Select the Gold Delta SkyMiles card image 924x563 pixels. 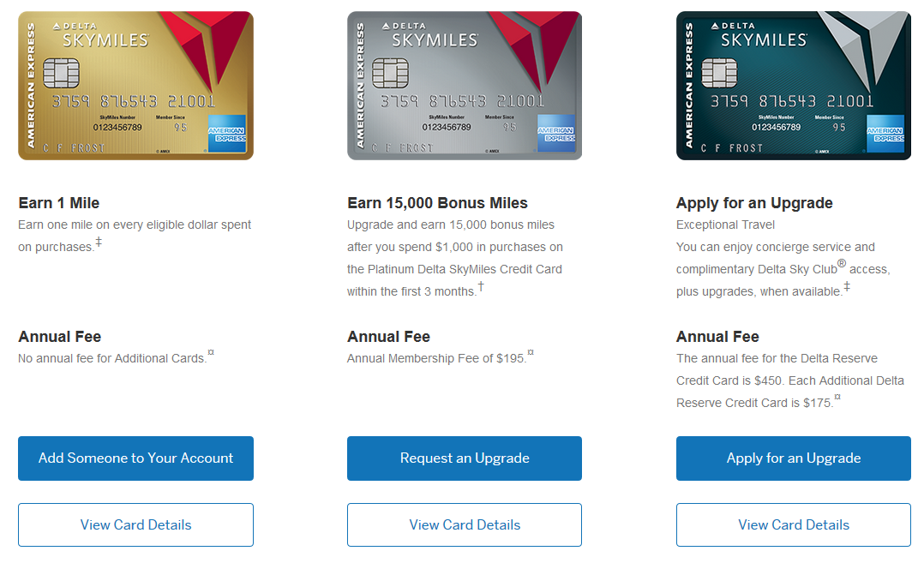point(135,86)
